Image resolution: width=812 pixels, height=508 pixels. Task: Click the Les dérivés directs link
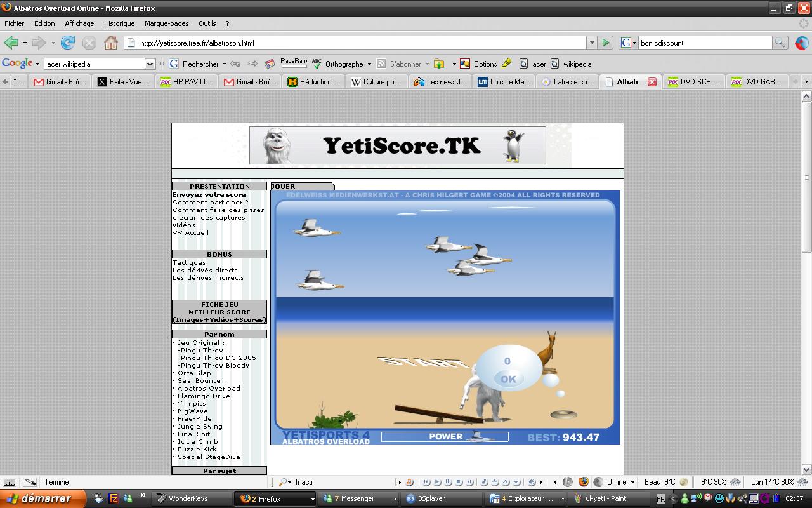point(205,271)
